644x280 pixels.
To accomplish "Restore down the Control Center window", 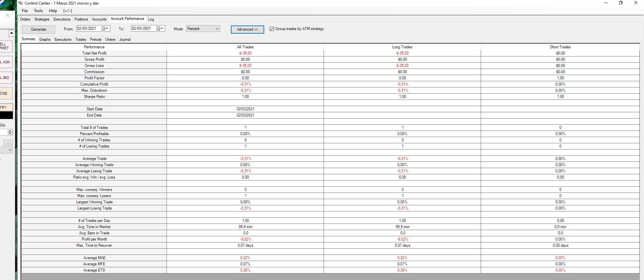I will (x=621, y=3).
